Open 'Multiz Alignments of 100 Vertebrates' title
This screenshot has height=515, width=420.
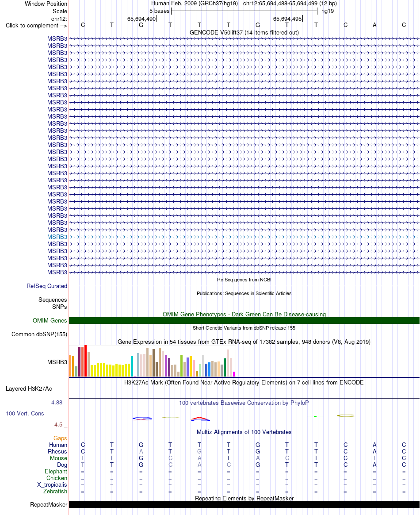coord(244,432)
